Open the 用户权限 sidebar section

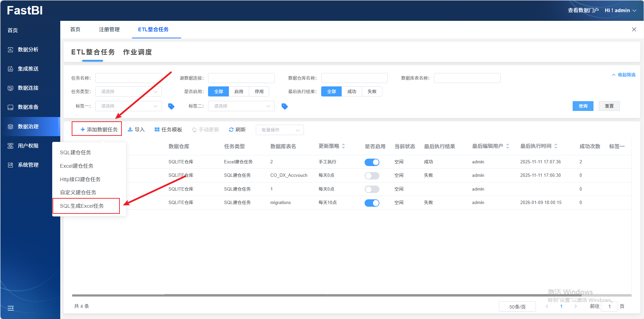(x=28, y=146)
